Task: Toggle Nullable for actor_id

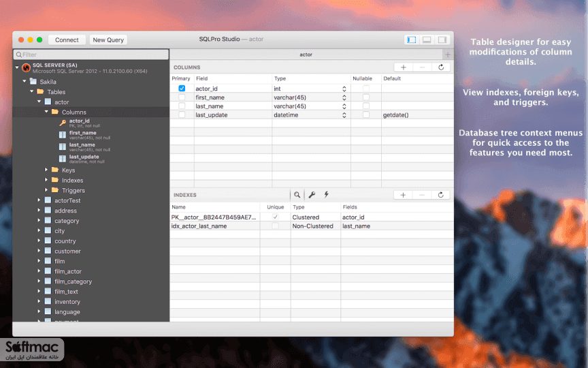Action: 366,88
